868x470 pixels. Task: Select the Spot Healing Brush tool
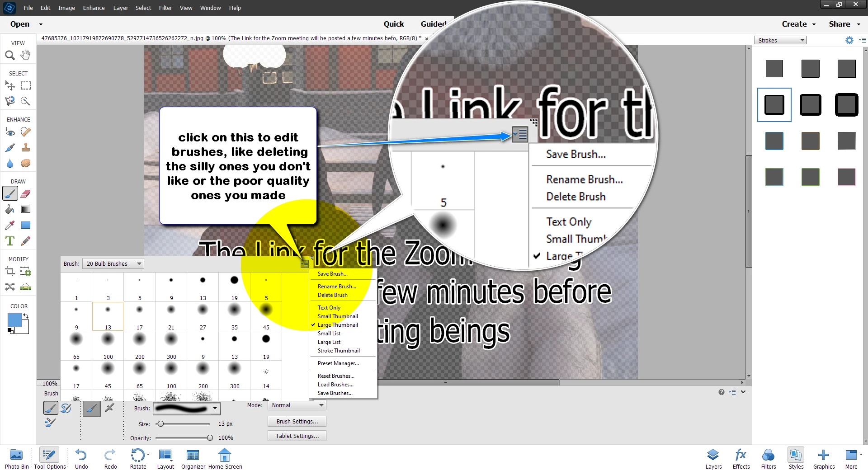tap(26, 132)
